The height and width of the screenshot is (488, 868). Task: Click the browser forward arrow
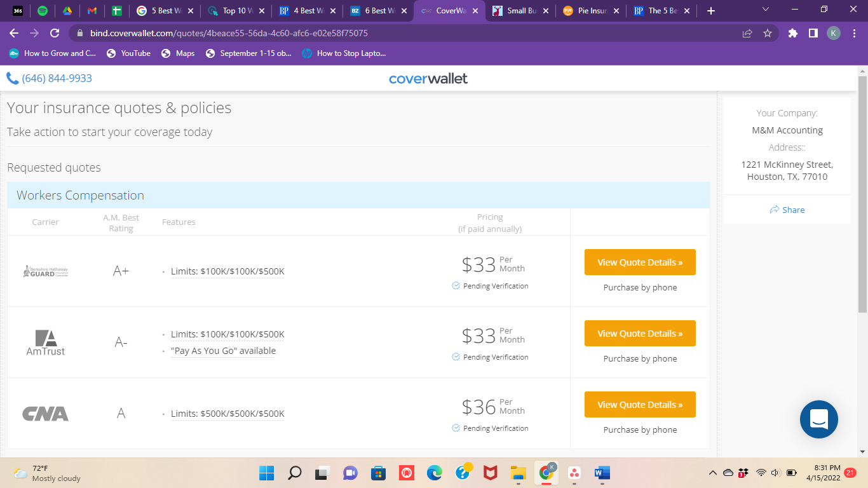(x=34, y=33)
